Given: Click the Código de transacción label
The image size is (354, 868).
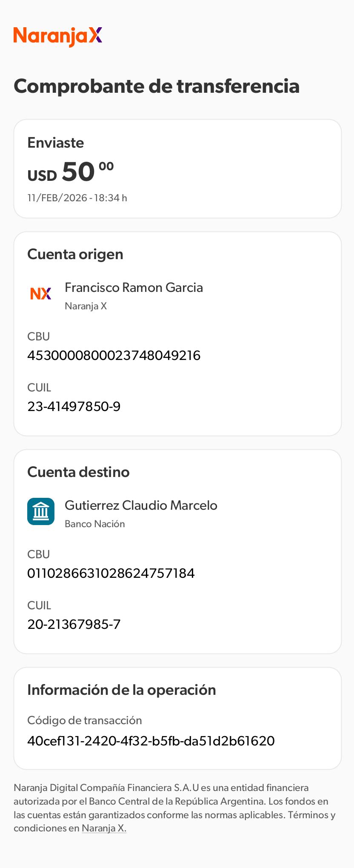Looking at the screenshot, I should (x=85, y=720).
